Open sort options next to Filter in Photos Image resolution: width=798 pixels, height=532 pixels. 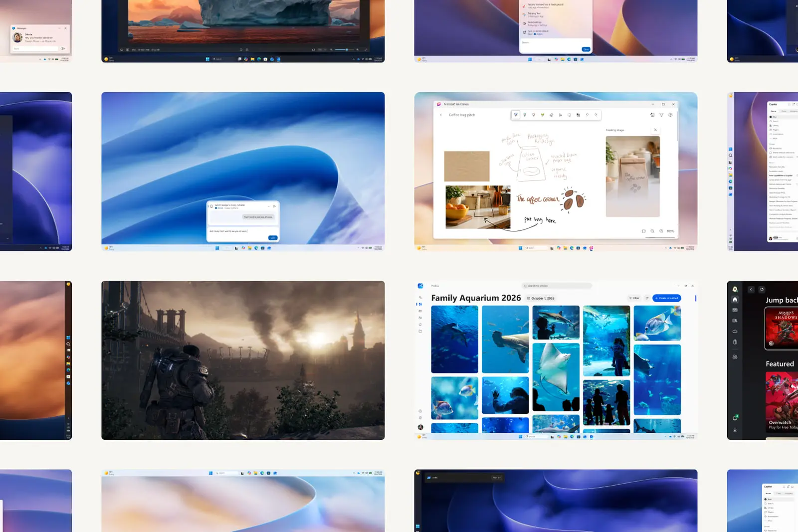[x=647, y=298]
